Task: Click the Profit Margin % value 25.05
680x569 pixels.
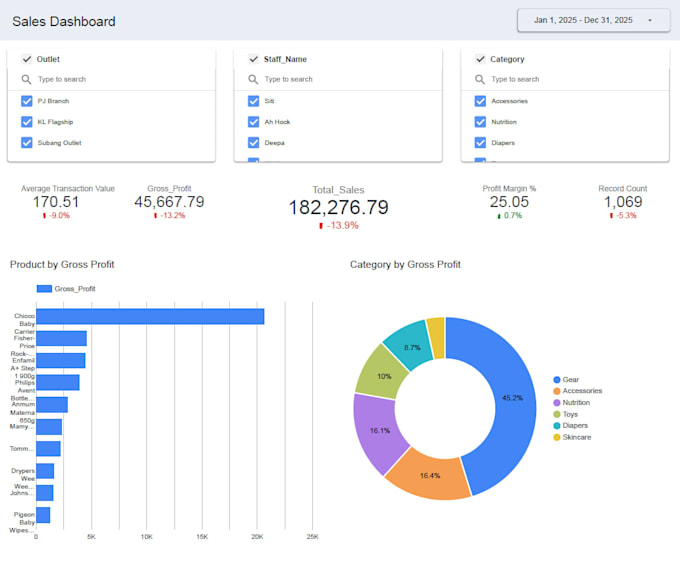Action: click(x=509, y=202)
